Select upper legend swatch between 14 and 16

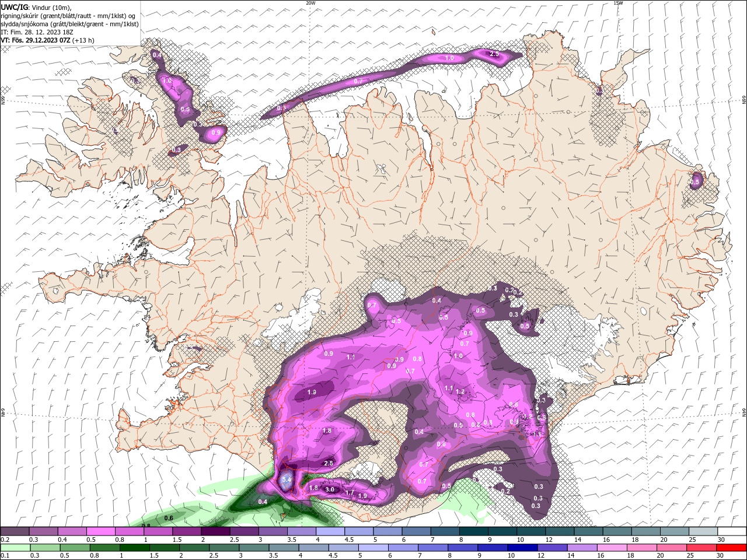(588, 531)
